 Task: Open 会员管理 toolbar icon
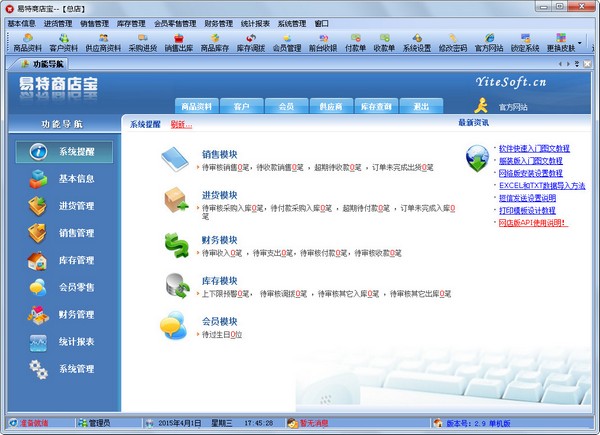point(287,43)
